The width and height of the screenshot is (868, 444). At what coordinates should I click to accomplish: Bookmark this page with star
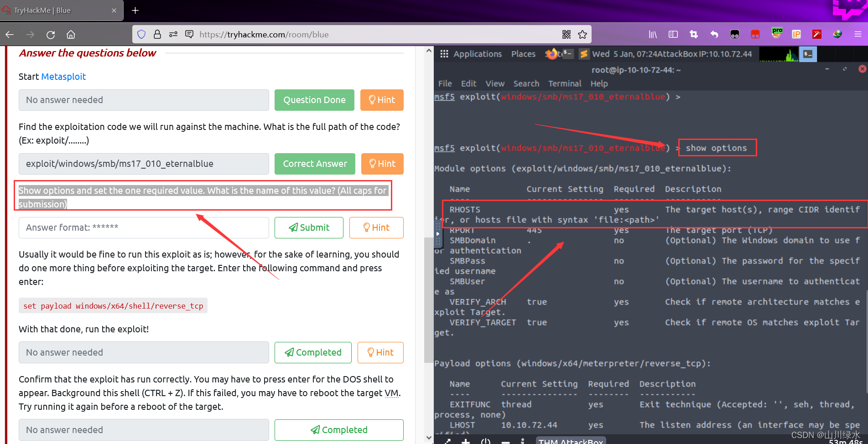click(582, 34)
